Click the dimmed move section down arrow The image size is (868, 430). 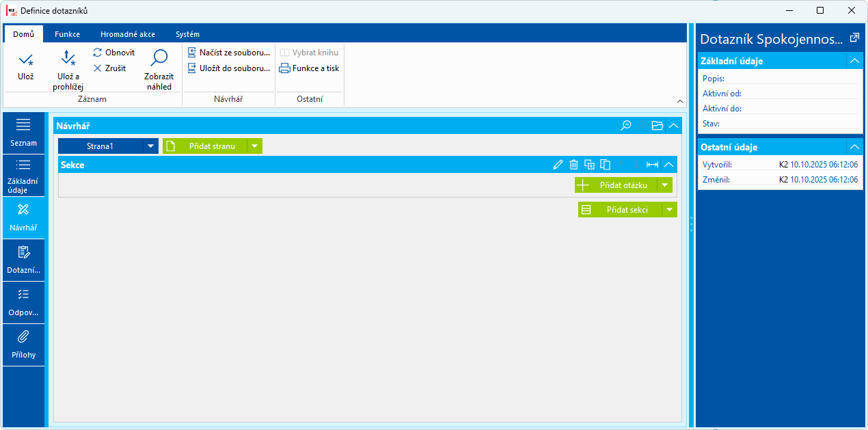coord(636,165)
